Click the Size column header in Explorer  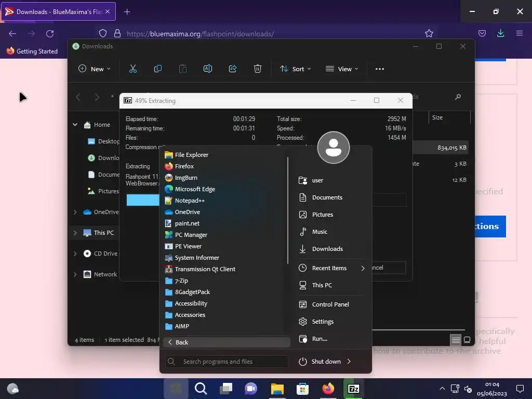click(449, 117)
